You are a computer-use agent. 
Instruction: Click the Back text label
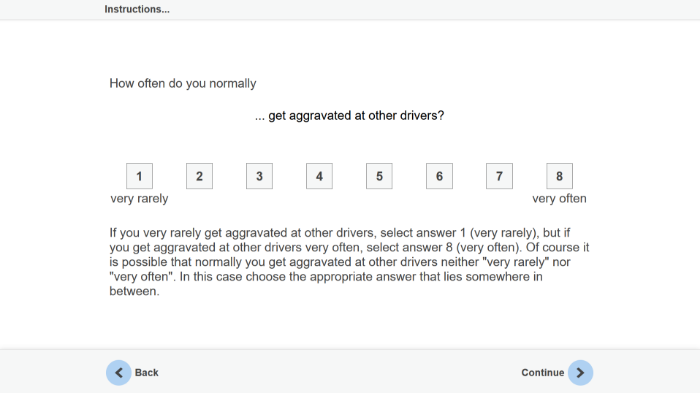[146, 372]
